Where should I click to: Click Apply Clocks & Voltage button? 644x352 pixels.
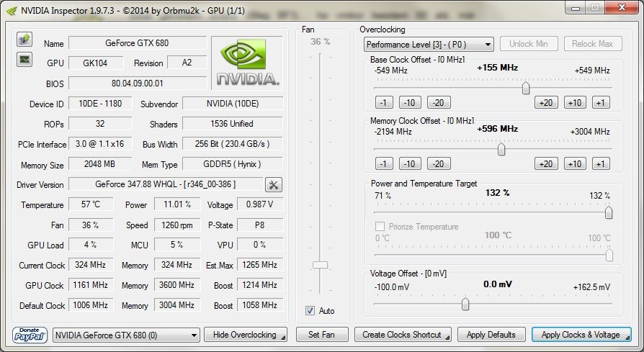(581, 335)
